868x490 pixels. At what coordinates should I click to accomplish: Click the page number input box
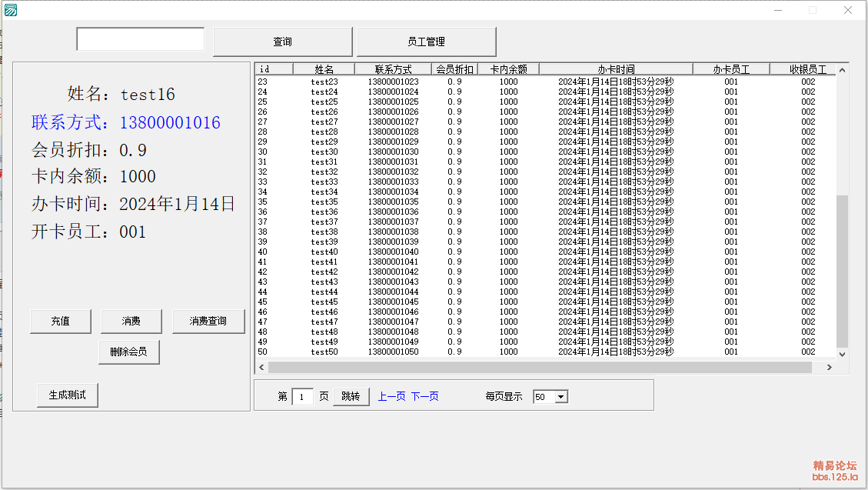tap(302, 397)
